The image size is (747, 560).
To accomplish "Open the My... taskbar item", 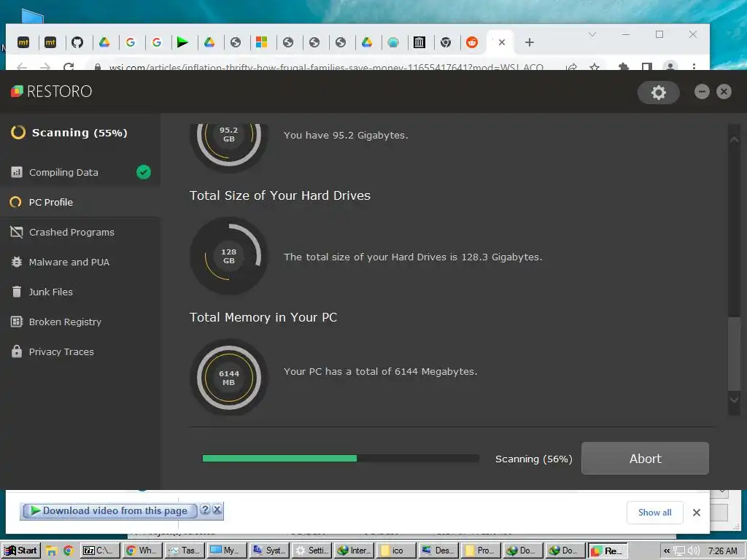I will click(x=226, y=551).
